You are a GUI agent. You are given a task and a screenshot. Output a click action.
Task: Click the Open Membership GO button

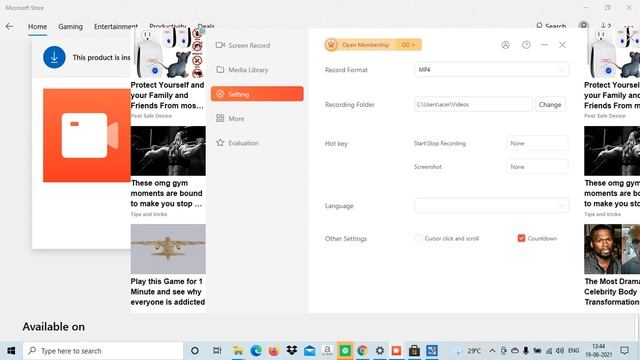373,45
